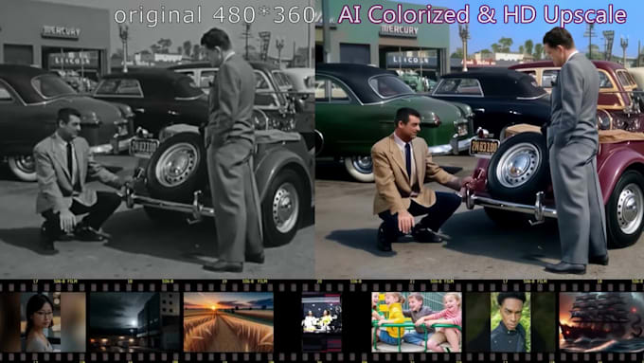This screenshot has height=363, width=644.
Task: Open the man with green background thumbnail
Action: pos(510,322)
